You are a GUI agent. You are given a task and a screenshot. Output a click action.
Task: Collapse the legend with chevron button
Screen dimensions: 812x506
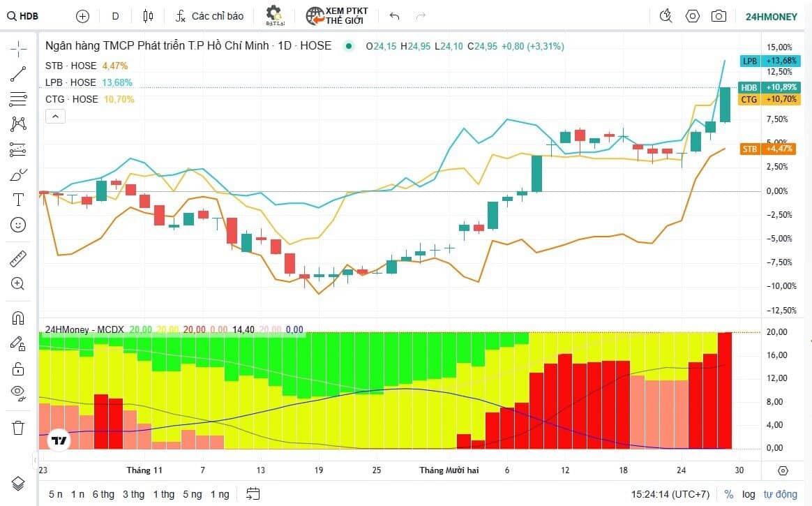55,117
